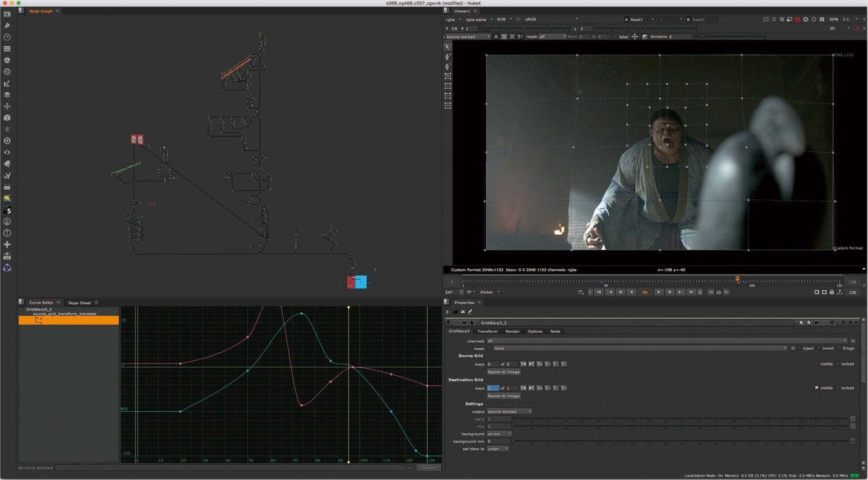Click play backward in the viewer timeline
The image size is (868, 480).
(631, 292)
